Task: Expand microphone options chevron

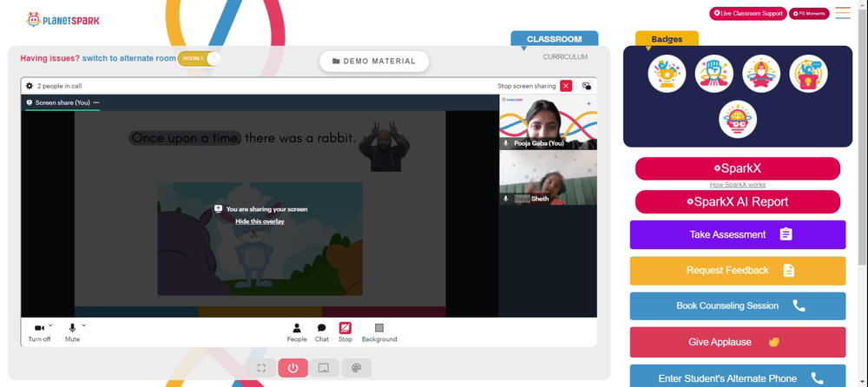Action: [84, 325]
